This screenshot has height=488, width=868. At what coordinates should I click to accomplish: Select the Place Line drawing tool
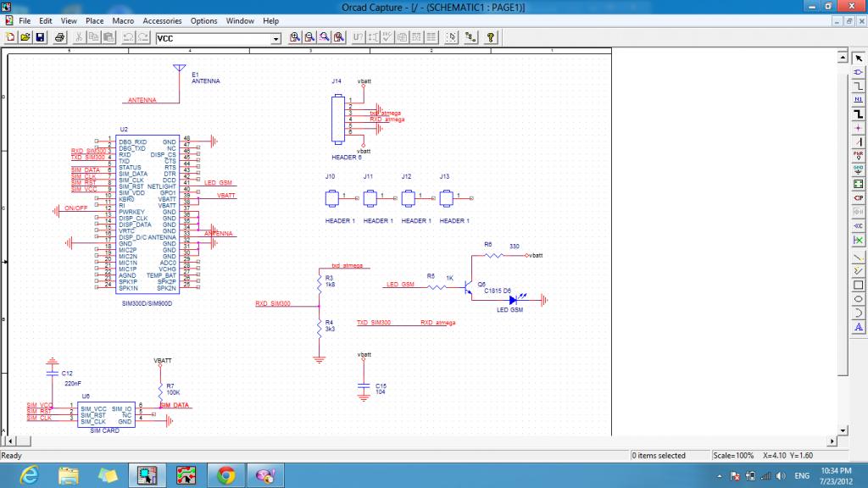click(858, 258)
